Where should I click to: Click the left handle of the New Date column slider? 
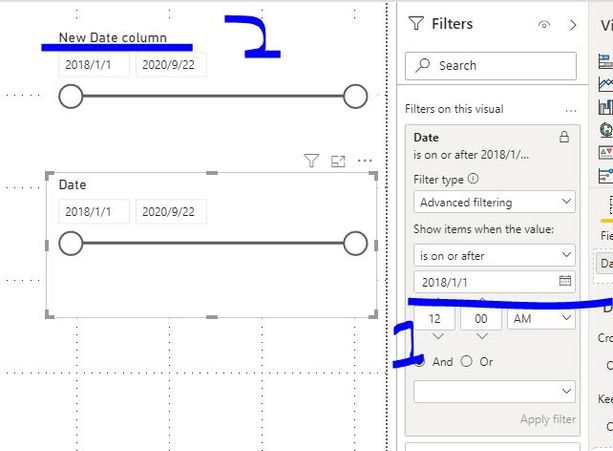pos(71,96)
